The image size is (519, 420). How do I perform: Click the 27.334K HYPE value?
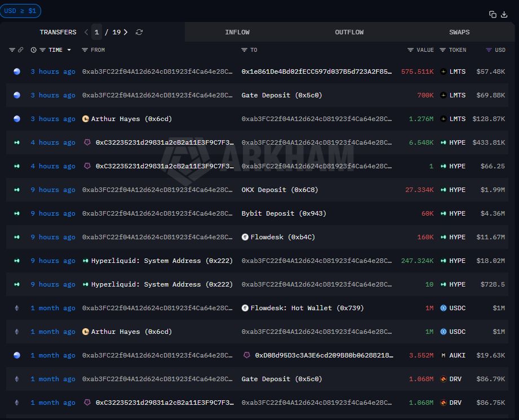coord(419,190)
